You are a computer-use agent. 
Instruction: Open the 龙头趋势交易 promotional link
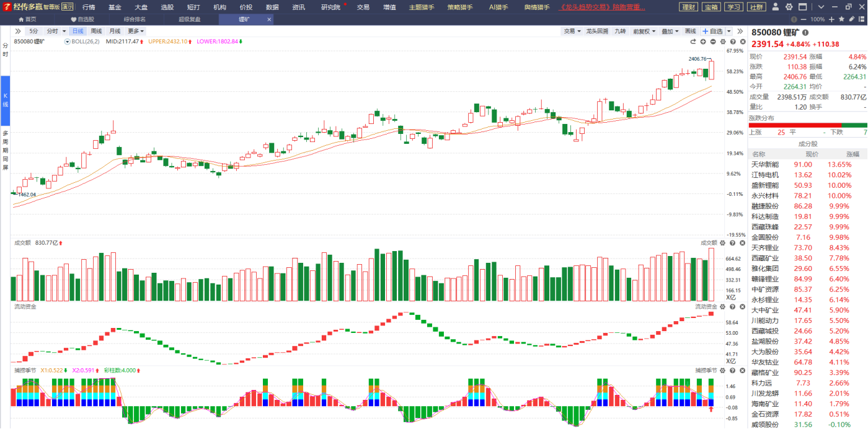601,7
